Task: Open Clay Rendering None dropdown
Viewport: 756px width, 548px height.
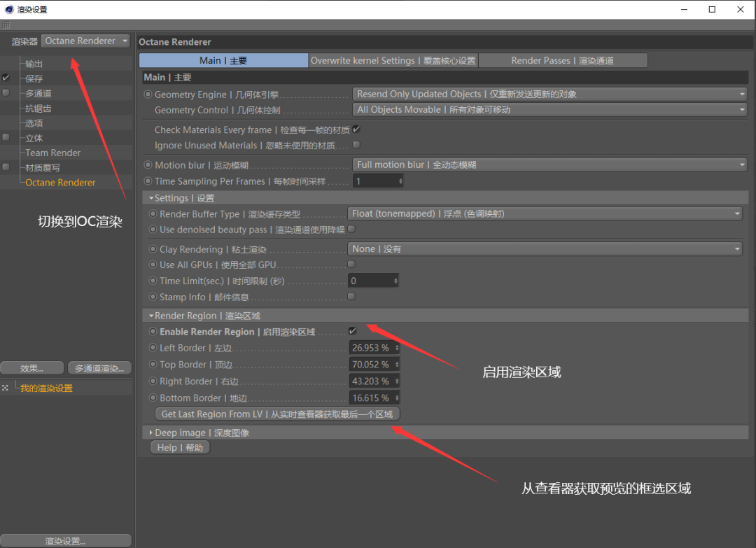Action: [x=545, y=248]
